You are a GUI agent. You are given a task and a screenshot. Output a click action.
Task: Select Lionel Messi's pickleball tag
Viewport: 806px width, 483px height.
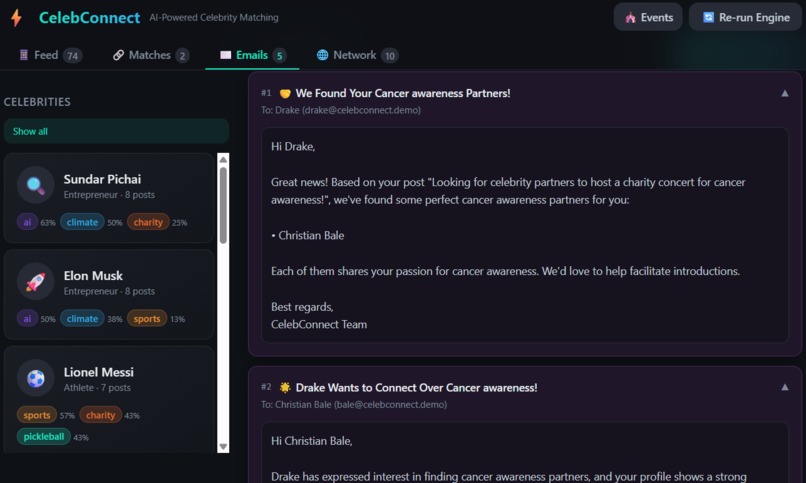point(44,437)
